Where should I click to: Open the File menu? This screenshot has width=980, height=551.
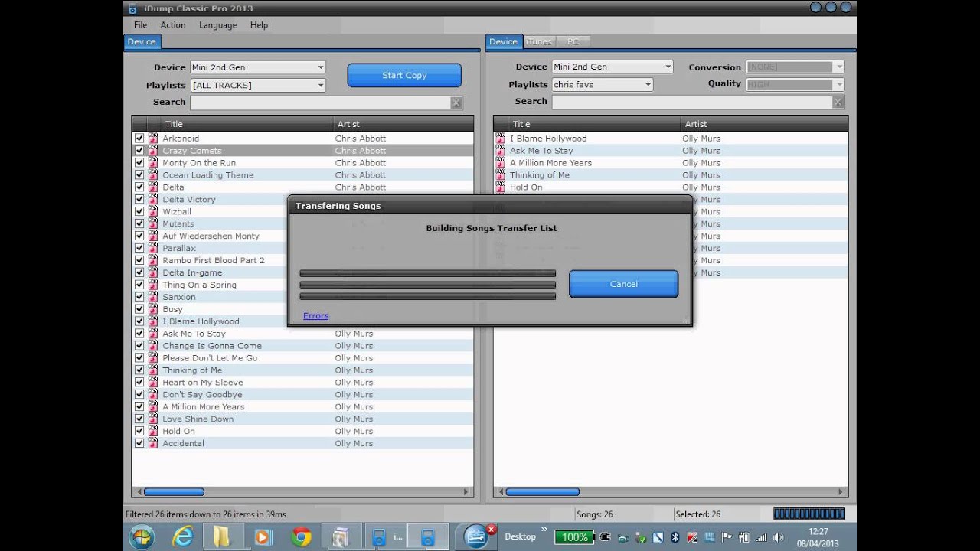(x=141, y=25)
